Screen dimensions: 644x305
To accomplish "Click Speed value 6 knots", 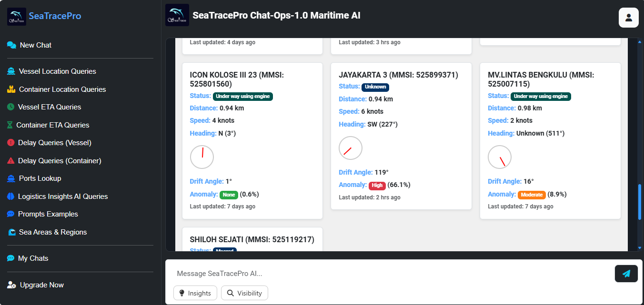I will coord(372,111).
